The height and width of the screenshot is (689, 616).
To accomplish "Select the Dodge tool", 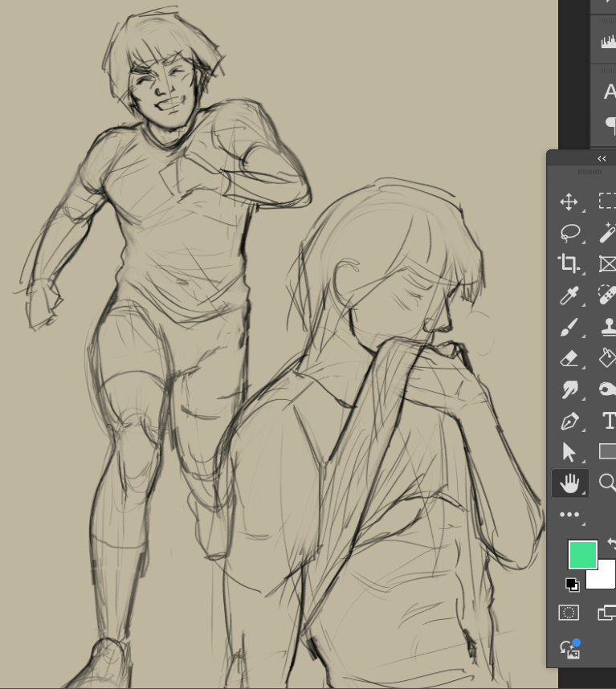I will pos(608,389).
